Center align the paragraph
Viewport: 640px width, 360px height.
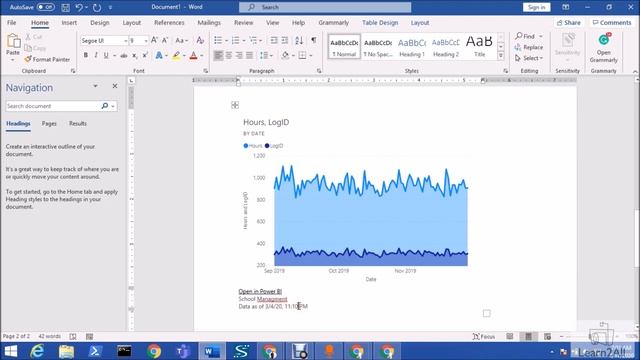[x=229, y=55]
